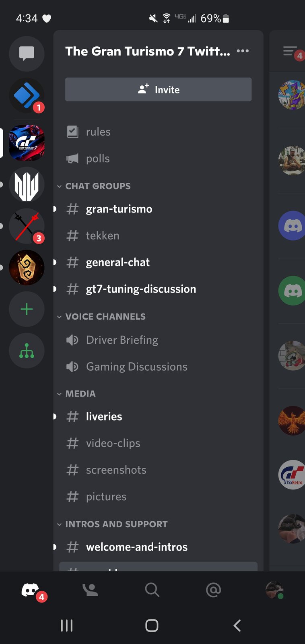Tap the Invite button

click(x=159, y=89)
